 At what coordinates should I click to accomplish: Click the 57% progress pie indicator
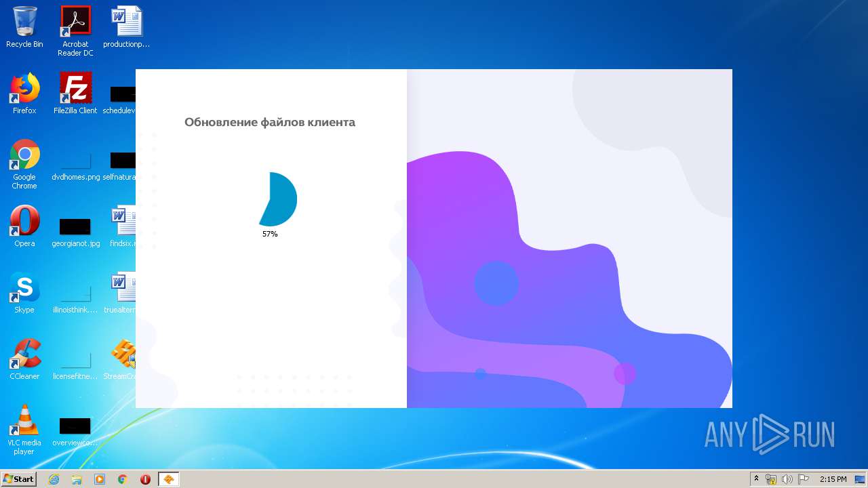(x=277, y=199)
